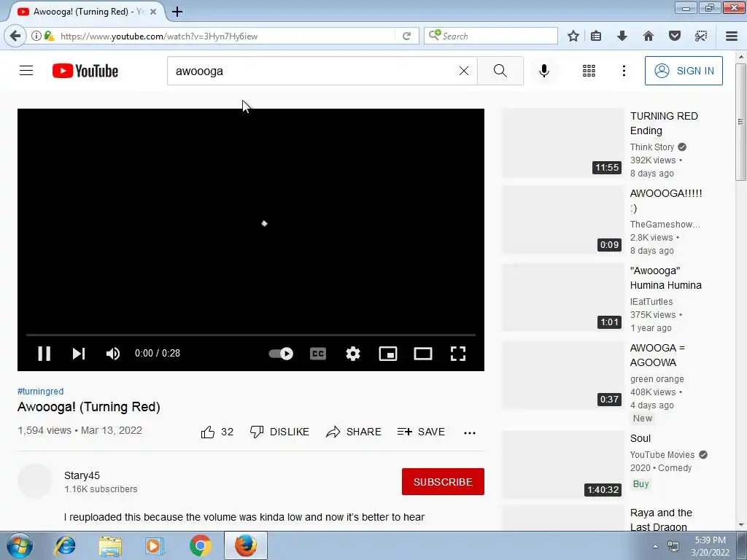The image size is (747, 560).
Task: Open the Soul movie listing
Action: click(640, 438)
